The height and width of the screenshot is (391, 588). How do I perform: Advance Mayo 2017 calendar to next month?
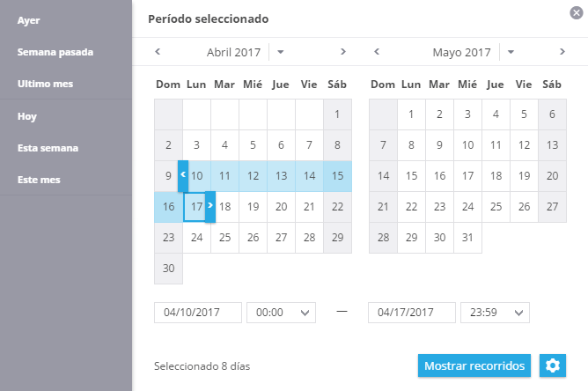click(562, 51)
